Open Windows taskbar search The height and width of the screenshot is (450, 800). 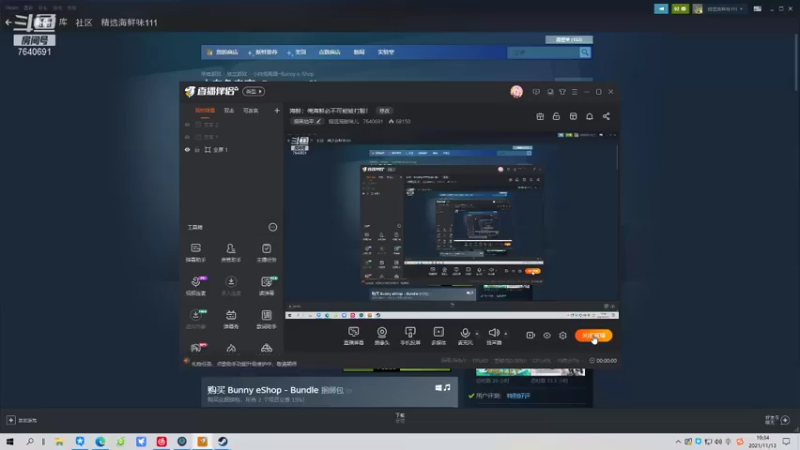pyautogui.click(x=30, y=441)
